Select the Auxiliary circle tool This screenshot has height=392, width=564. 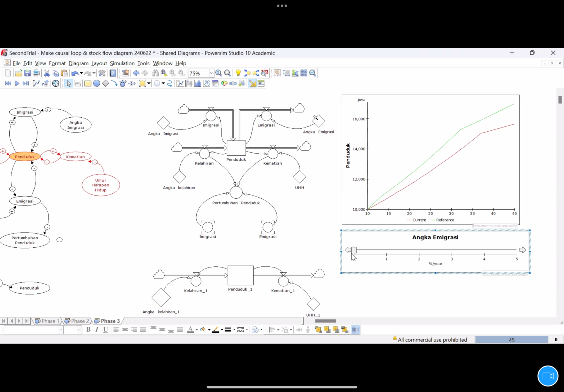click(x=97, y=83)
